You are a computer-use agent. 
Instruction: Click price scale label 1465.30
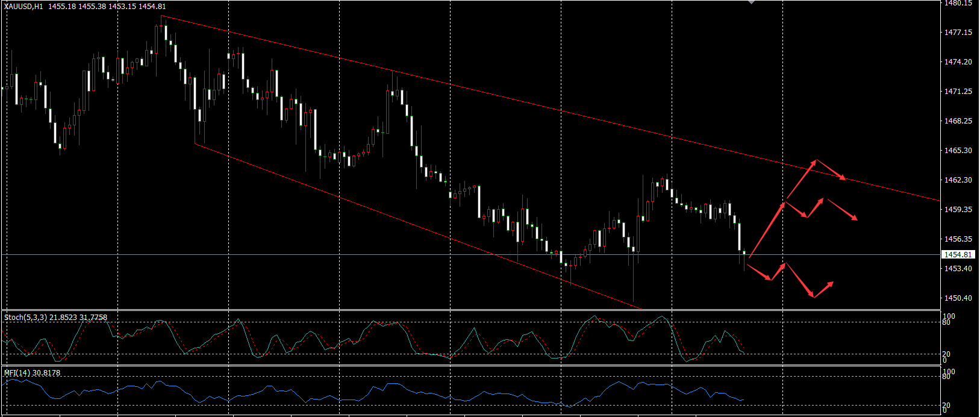coord(958,151)
